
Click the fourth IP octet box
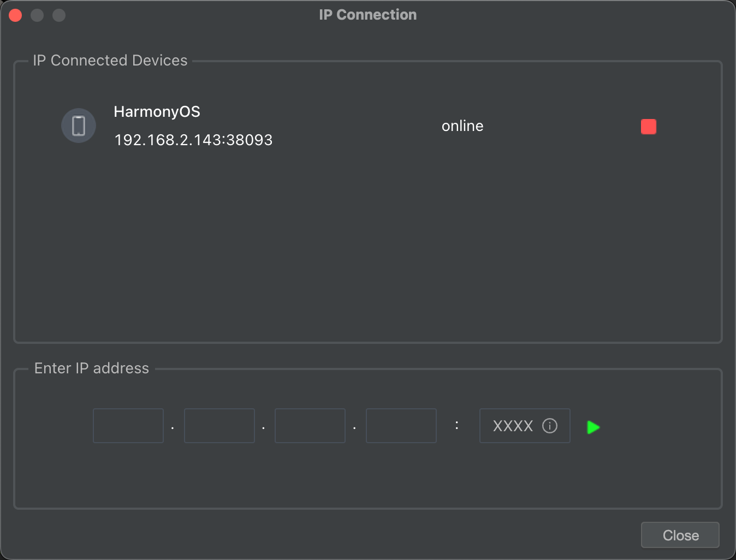point(401,426)
